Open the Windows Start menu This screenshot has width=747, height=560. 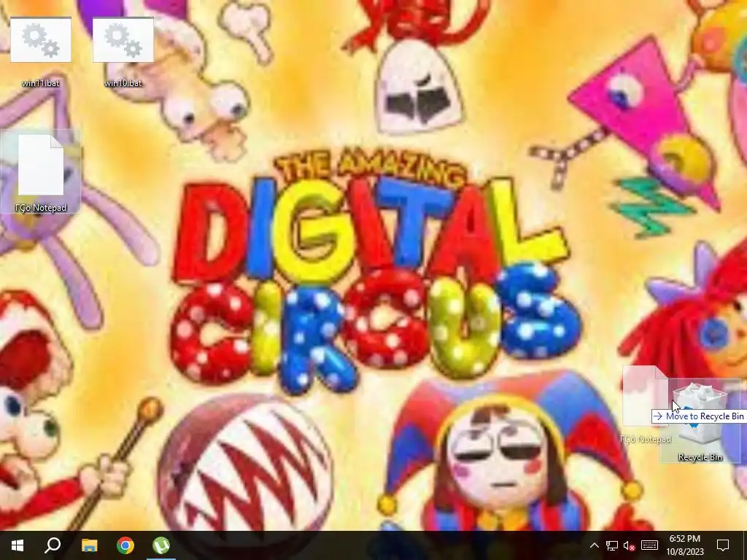click(x=18, y=545)
